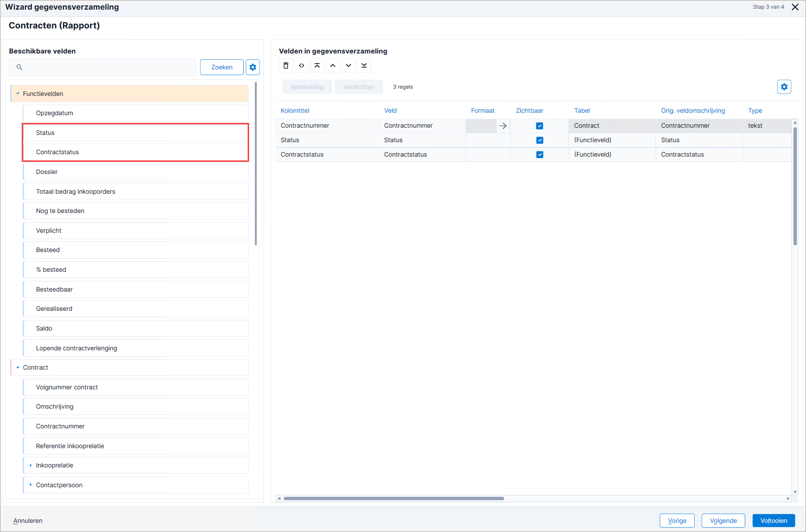Disable Zichtbaar for Contractstatus row
This screenshot has height=532, width=806.
(540, 155)
